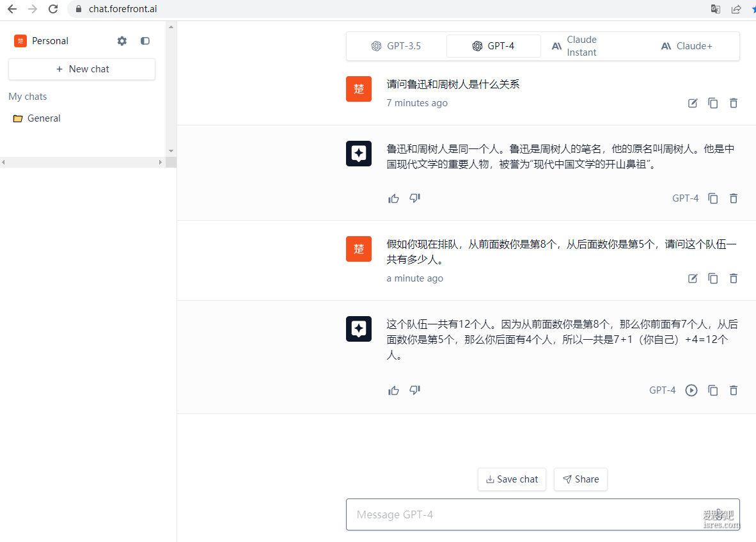Click the sidebar scroll down arrow
Viewport: 756px width, 542px height.
(x=171, y=151)
